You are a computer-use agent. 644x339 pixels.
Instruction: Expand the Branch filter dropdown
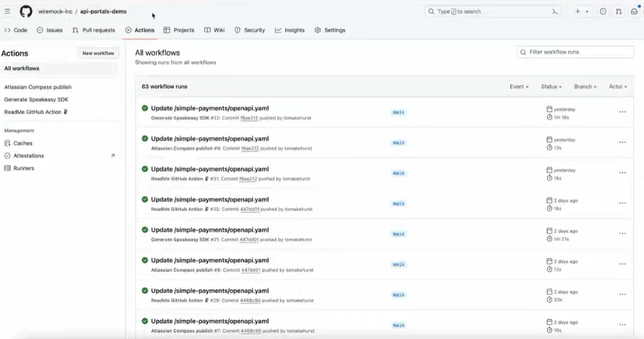585,87
